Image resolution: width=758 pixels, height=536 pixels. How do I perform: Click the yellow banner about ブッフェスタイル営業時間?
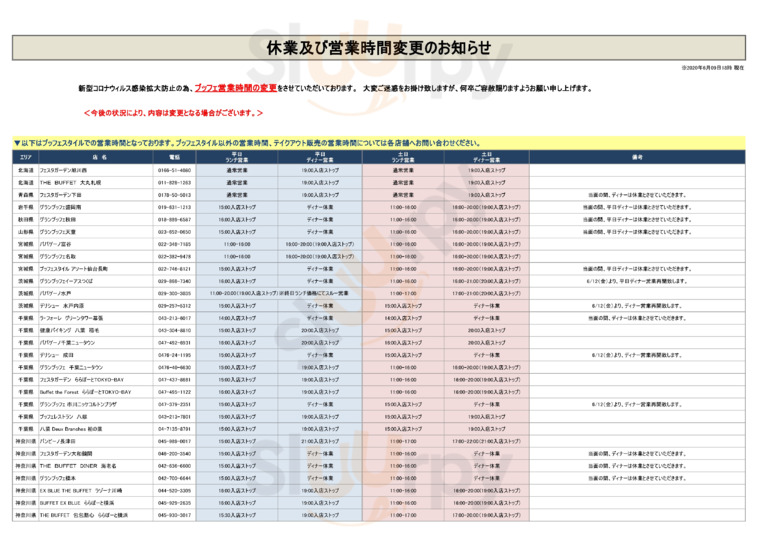[379, 143]
